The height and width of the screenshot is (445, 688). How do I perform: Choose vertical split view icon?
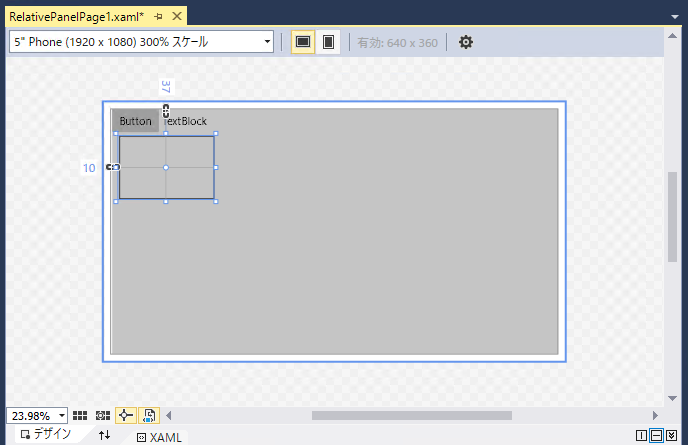641,435
